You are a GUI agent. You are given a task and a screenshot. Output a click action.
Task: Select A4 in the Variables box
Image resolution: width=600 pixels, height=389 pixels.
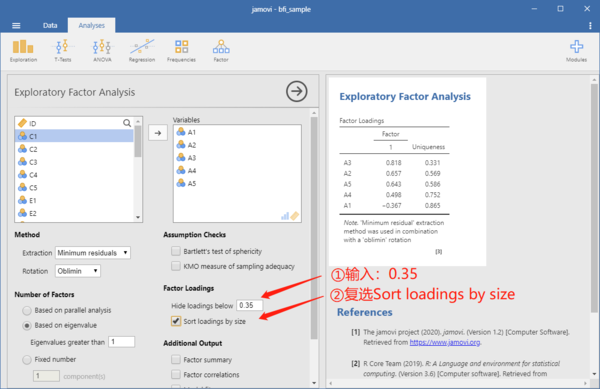237,171
